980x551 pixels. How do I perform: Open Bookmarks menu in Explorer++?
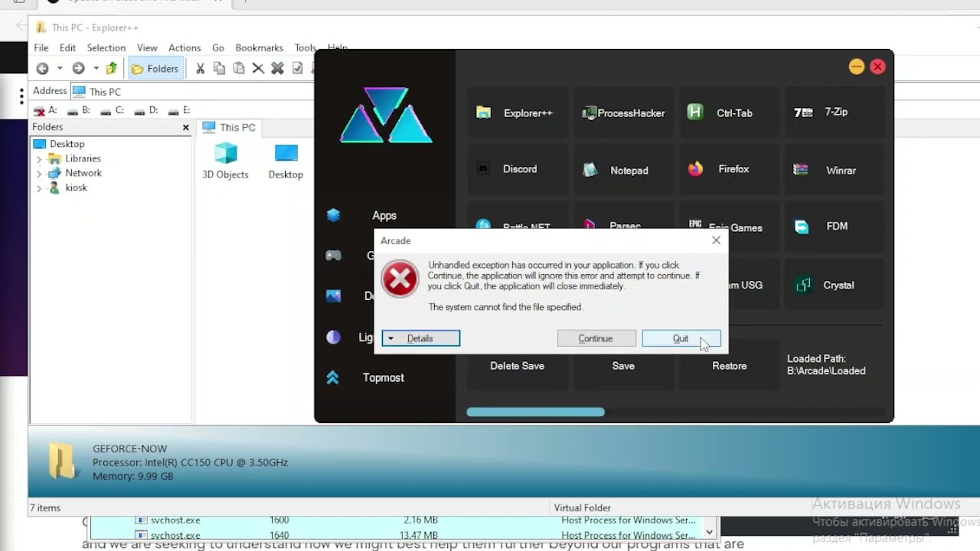coord(259,48)
